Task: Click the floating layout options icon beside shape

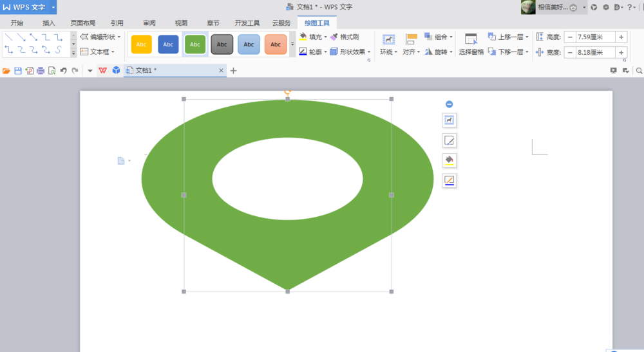Action: (x=449, y=120)
